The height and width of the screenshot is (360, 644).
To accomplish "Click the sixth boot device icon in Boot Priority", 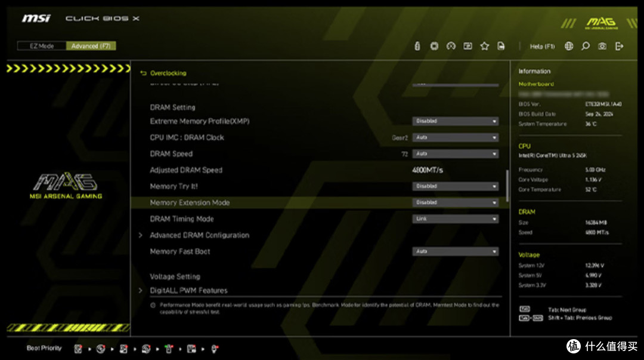I will 191,349.
